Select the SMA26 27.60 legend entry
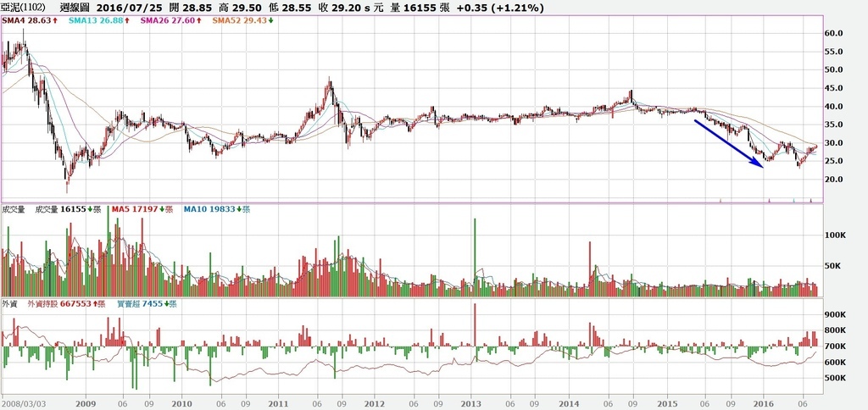This screenshot has width=868, height=410. (170, 20)
